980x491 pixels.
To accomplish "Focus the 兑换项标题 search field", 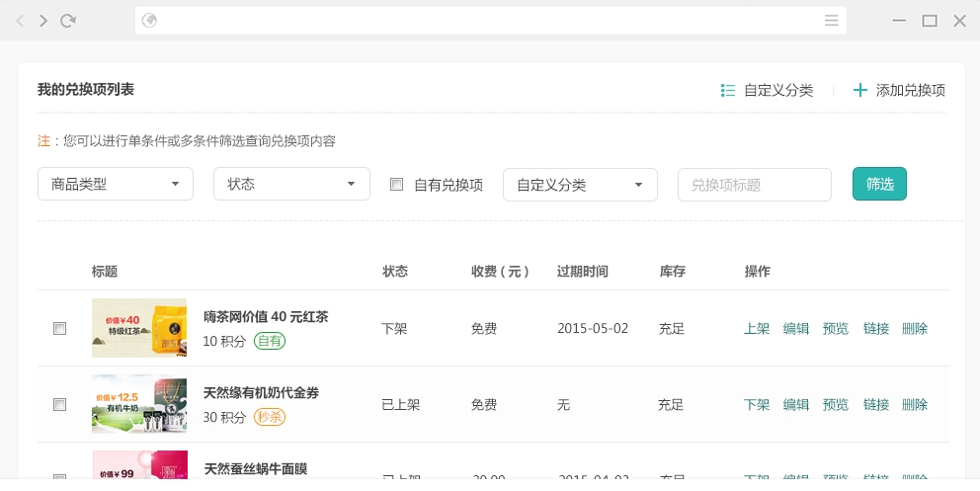I will (x=755, y=185).
